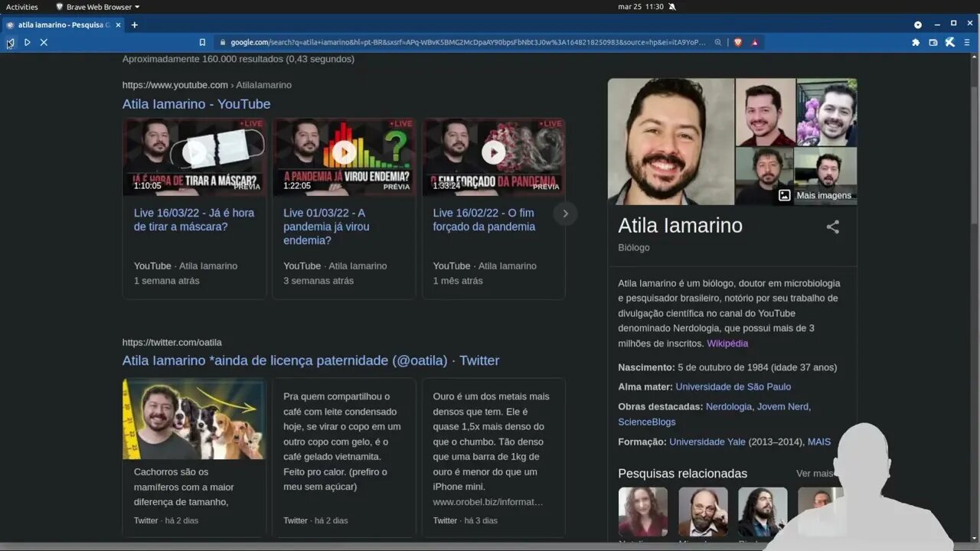Viewport: 980px width, 551px height.
Task: Open the tweet image with the dogs
Action: point(194,419)
